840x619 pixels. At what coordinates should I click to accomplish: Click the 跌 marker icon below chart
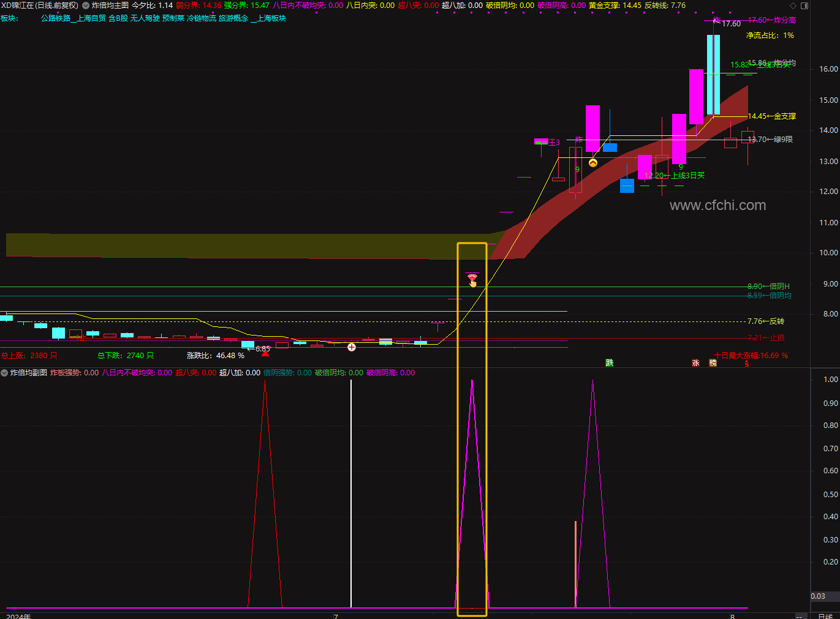(610, 363)
